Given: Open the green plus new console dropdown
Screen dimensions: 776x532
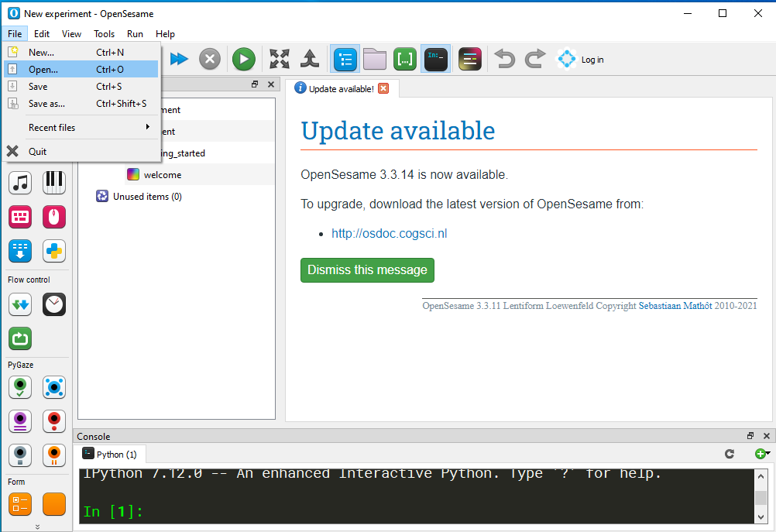Looking at the screenshot, I should pyautogui.click(x=762, y=454).
